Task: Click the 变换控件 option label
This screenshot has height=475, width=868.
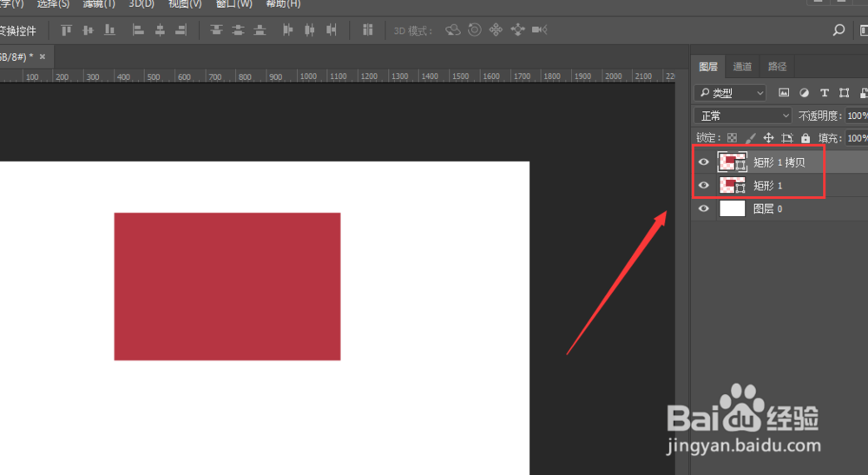Action: pyautogui.click(x=17, y=30)
